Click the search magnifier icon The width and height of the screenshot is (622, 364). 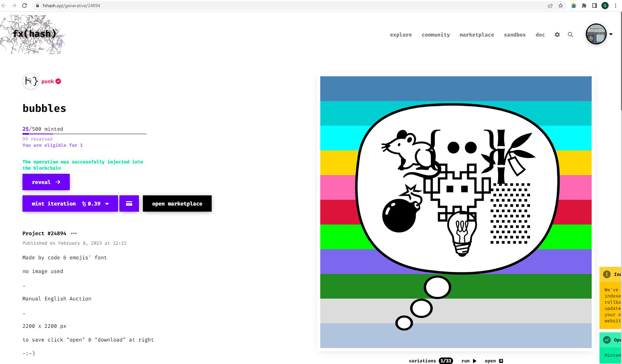[x=570, y=35]
